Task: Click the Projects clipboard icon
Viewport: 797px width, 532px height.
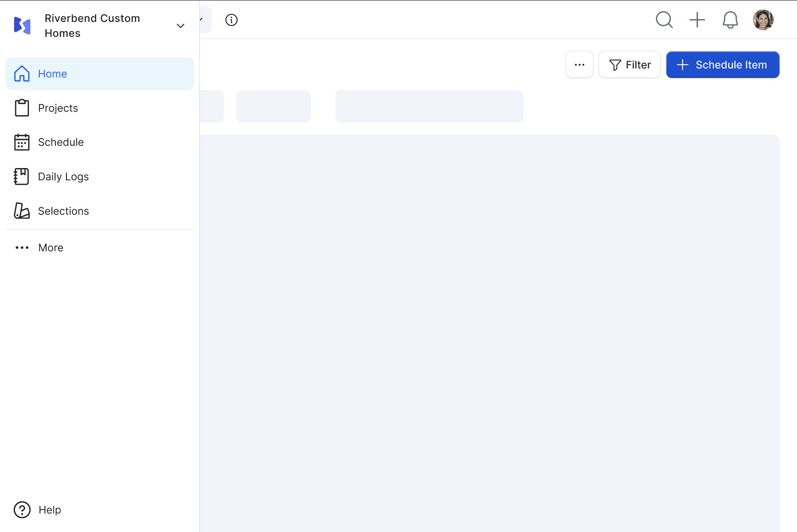Action: click(22, 108)
